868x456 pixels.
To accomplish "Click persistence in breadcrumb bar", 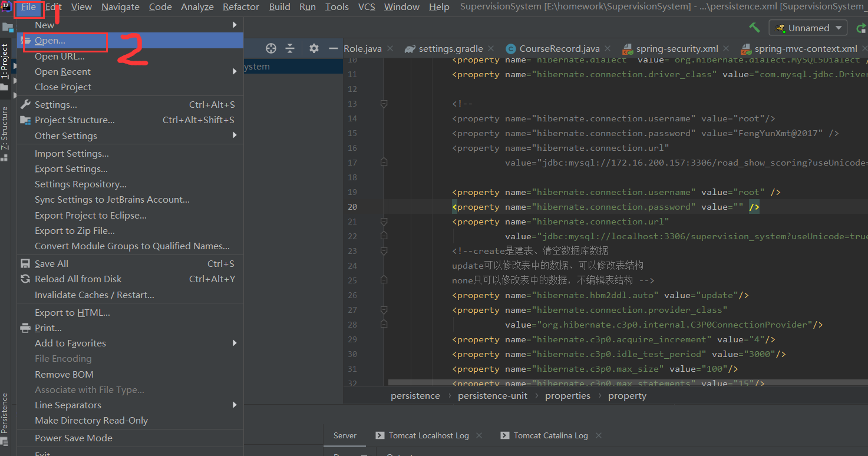I will [x=415, y=396].
